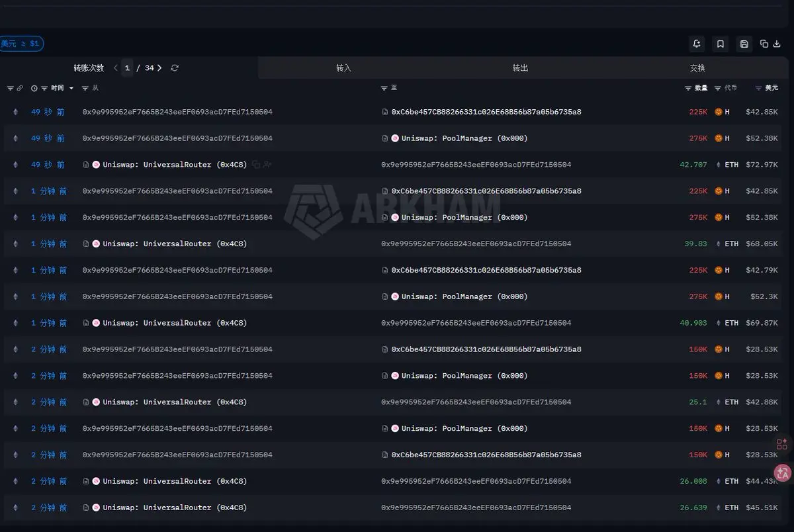
Task: Open the 0x9e995952… sender in the $42.79K row
Action: (x=177, y=271)
